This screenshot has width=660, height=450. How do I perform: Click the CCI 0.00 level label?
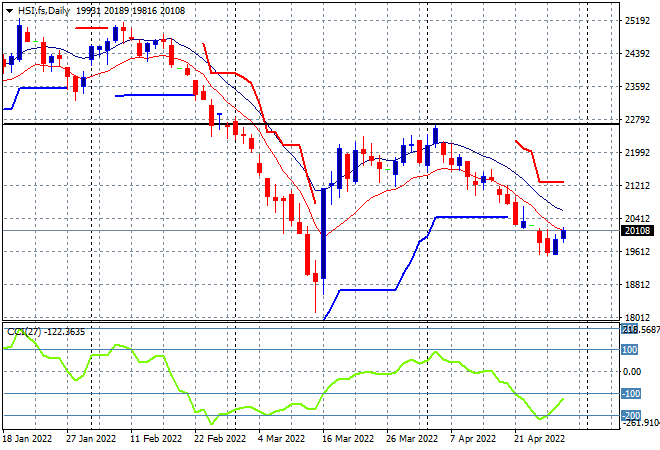pos(632,372)
